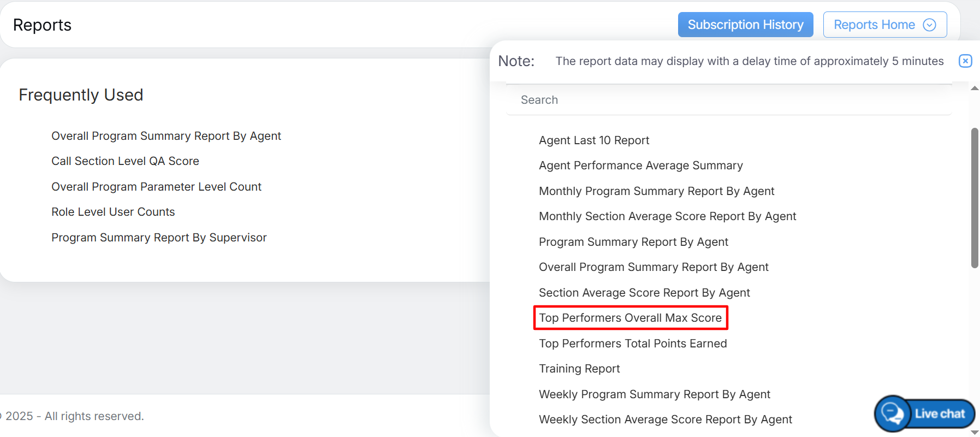Close the delay note banner
Image resolution: width=980 pixels, height=437 pixels.
965,61
